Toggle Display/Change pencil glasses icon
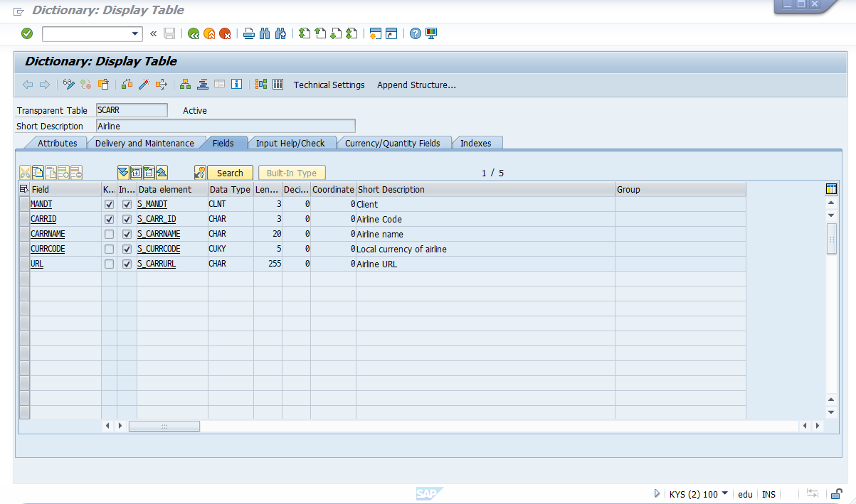Screen dimensions: 856x504 [69, 85]
